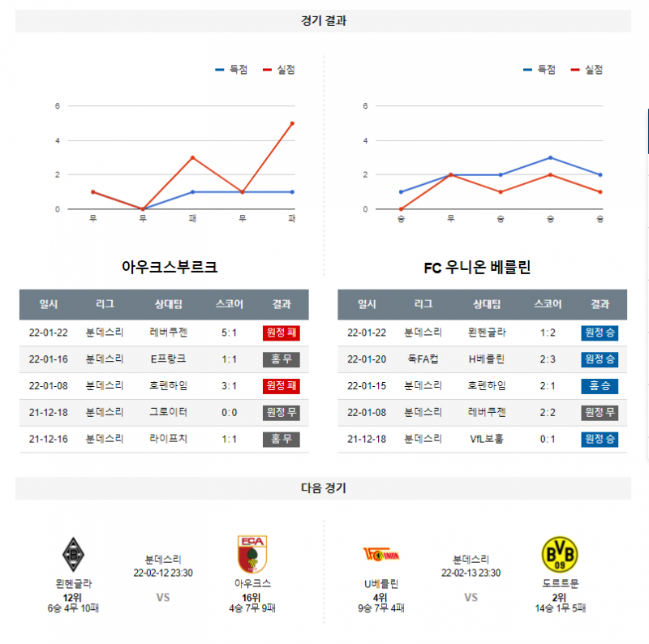Select the FC 우니온 베를린 team title
This screenshot has height=644, width=649.
click(x=477, y=268)
